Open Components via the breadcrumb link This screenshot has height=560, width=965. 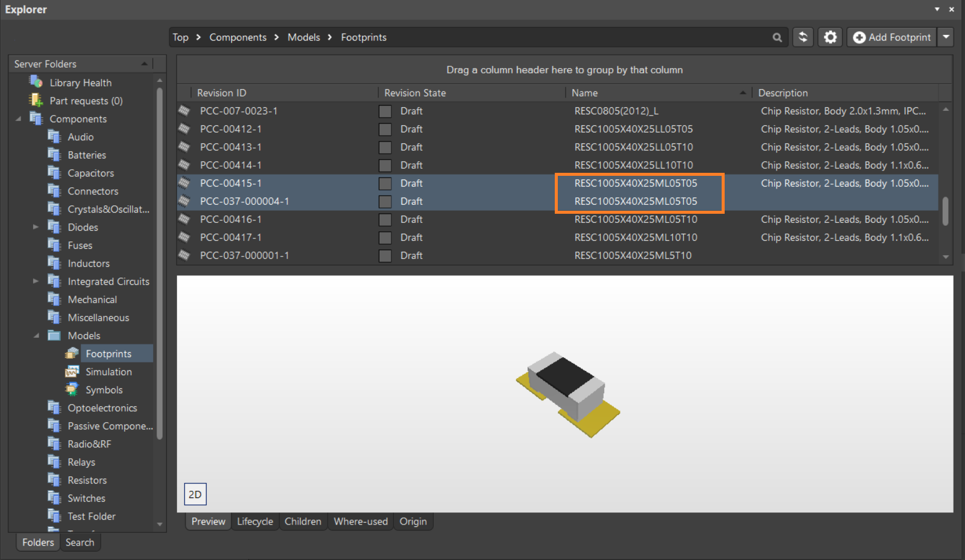tap(238, 37)
